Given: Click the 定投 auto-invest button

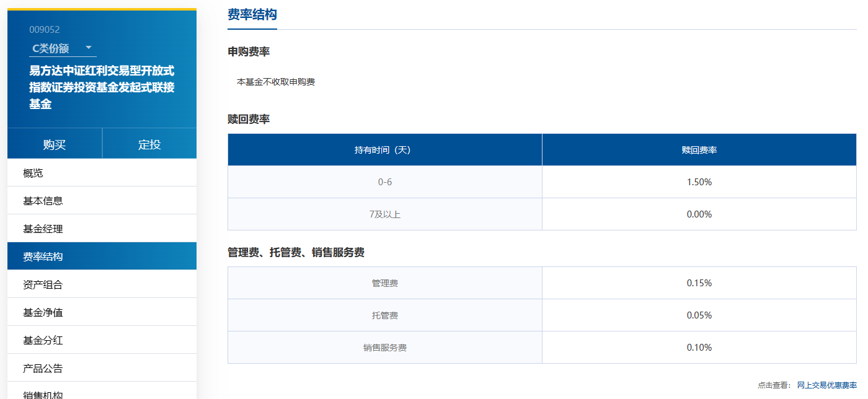Looking at the screenshot, I should click(149, 142).
